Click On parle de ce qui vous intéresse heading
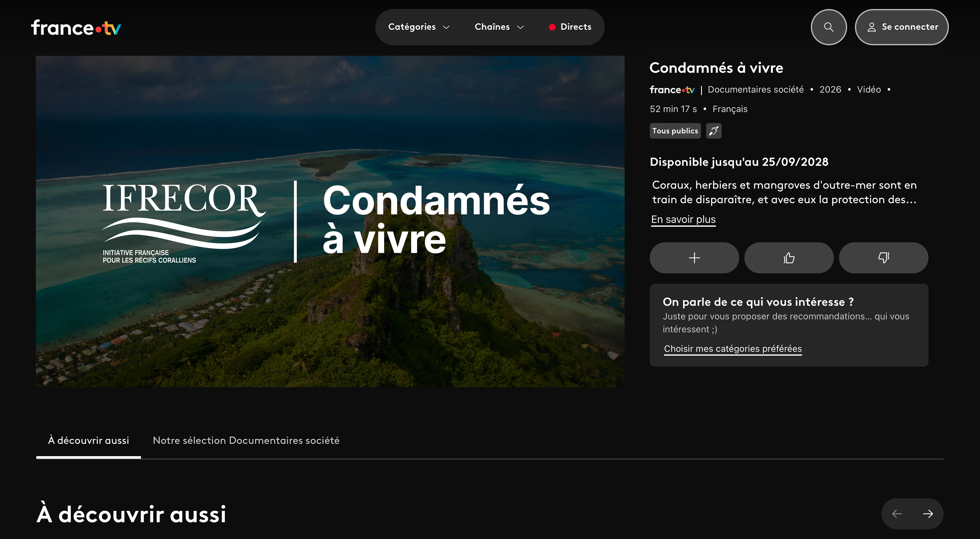This screenshot has width=980, height=539. (758, 302)
